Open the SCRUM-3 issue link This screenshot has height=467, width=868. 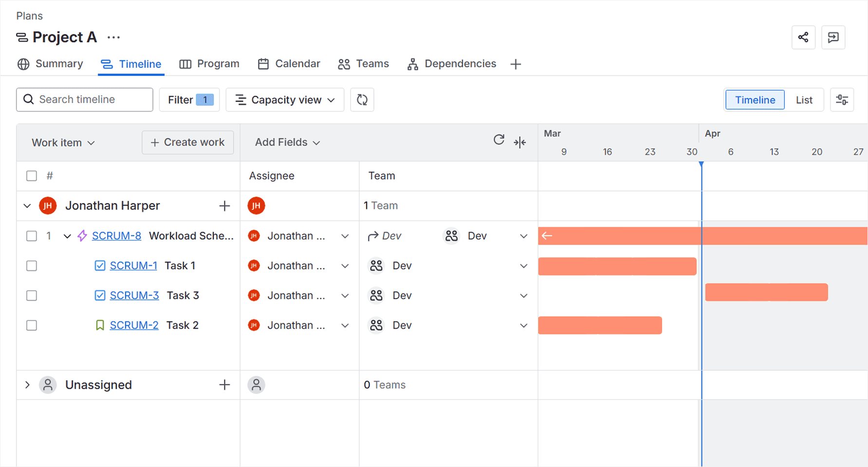[134, 296]
